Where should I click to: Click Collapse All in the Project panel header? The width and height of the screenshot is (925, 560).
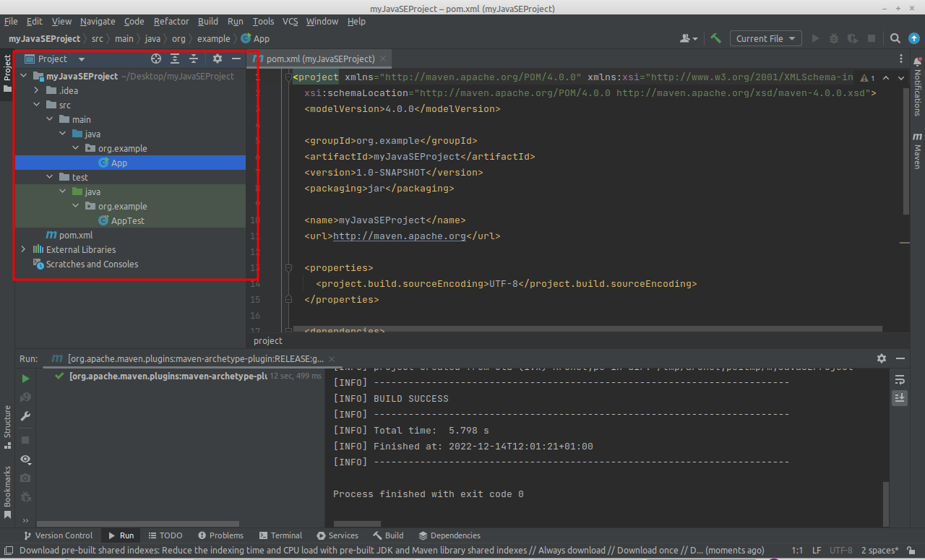(x=194, y=59)
